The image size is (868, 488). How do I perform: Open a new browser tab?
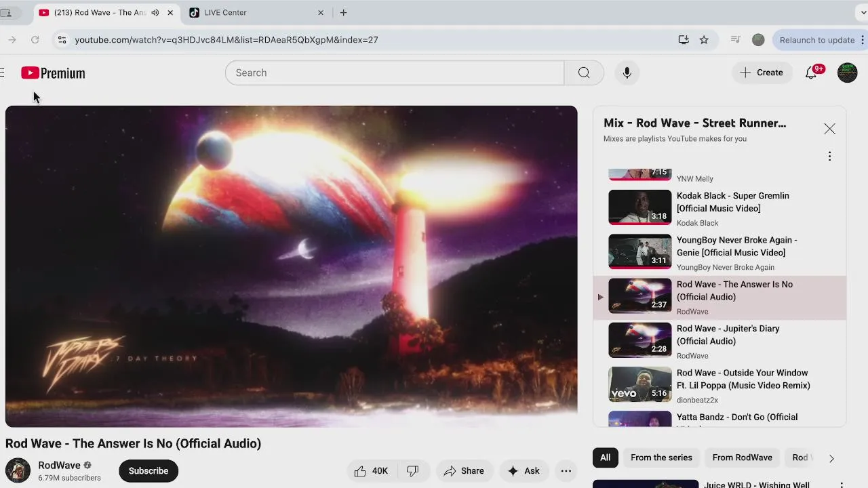343,12
